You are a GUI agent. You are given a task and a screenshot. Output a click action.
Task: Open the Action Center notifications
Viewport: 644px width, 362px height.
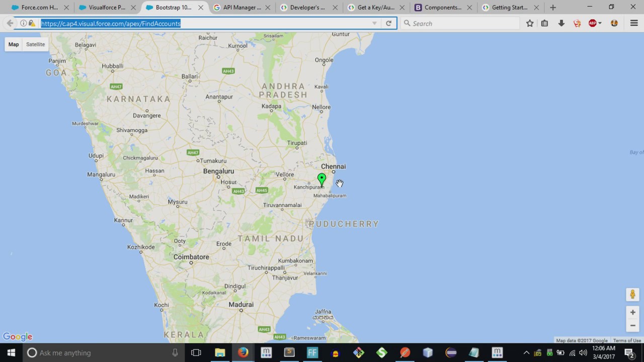[629, 353]
